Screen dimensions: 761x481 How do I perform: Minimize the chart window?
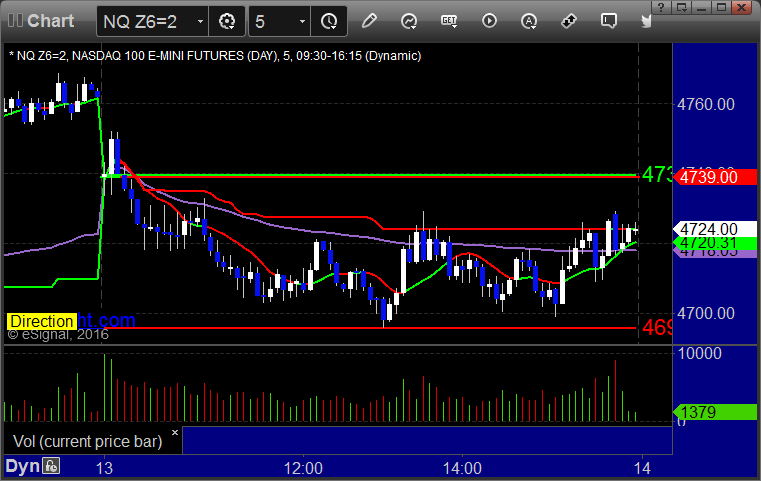tap(701, 8)
